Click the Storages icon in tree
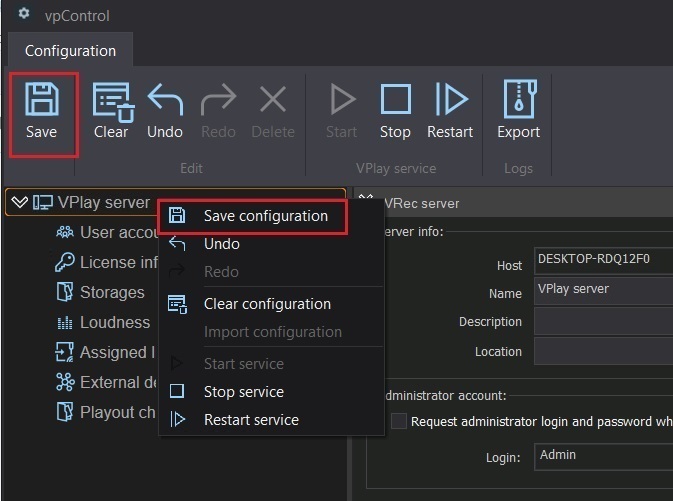673x501 pixels. [65, 292]
